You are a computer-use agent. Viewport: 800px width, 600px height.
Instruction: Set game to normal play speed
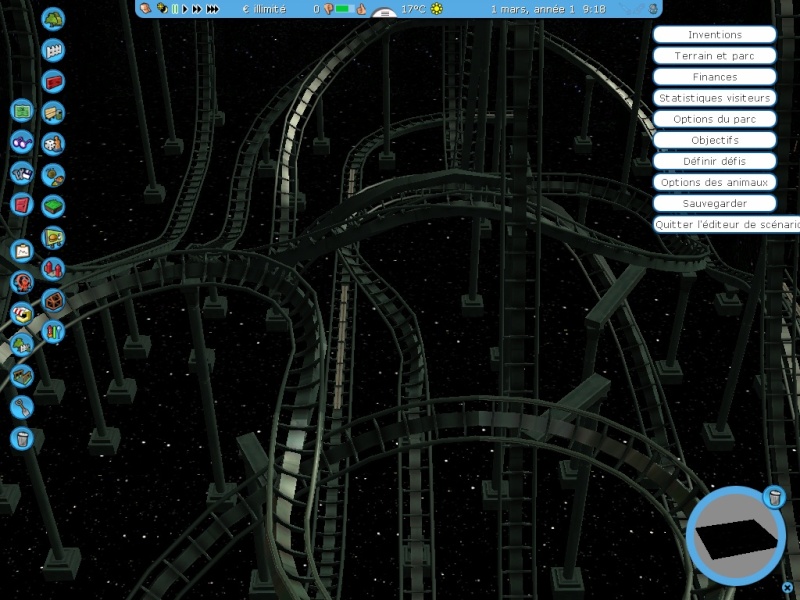click(185, 9)
